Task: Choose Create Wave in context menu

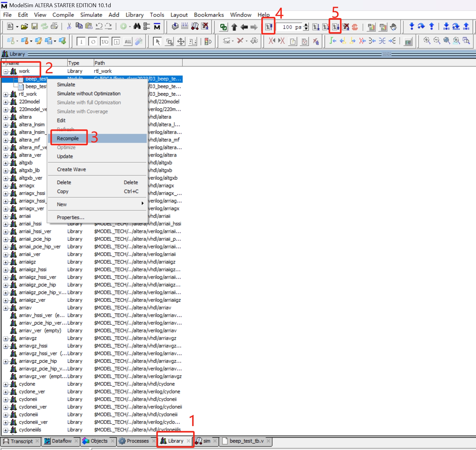Action: click(98, 169)
